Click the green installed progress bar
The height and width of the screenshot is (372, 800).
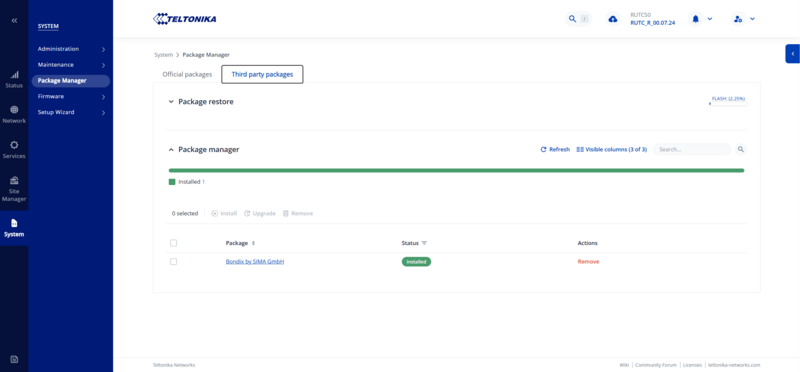pyautogui.click(x=456, y=170)
